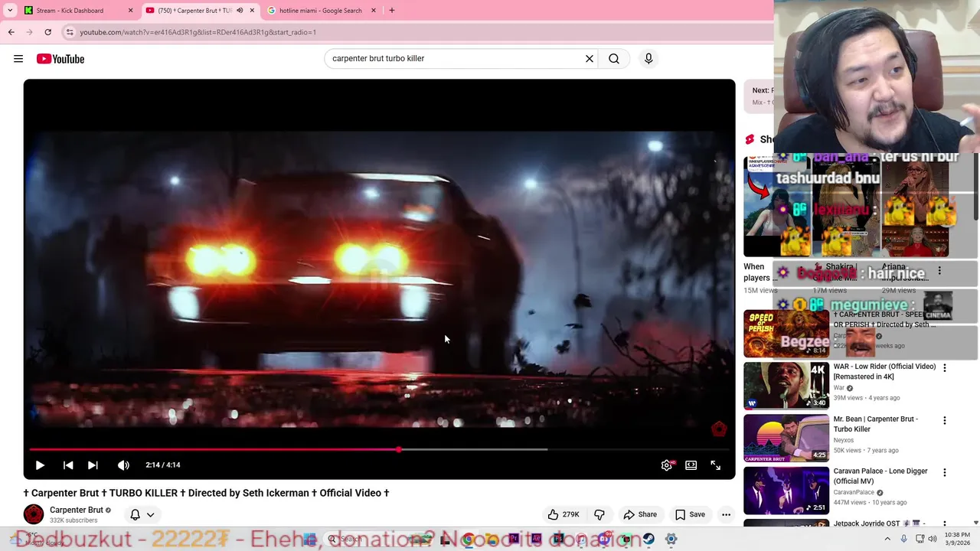The width and height of the screenshot is (980, 551).
Task: Close the YouTube tab
Action: 252,11
